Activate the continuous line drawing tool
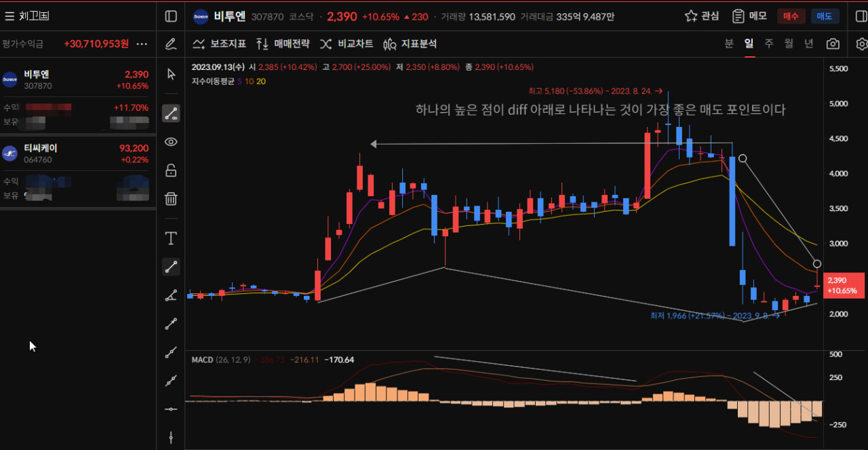Screen dimensions: 868x450 tap(171, 113)
